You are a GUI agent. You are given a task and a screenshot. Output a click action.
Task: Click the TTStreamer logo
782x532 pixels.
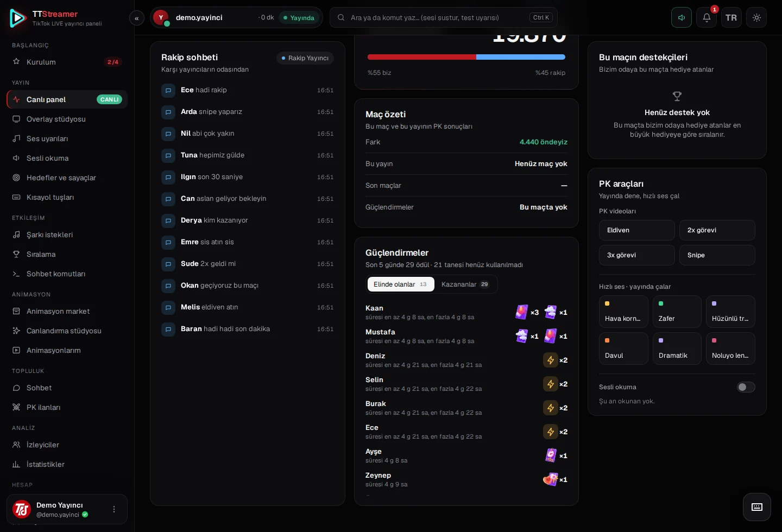pos(18,18)
